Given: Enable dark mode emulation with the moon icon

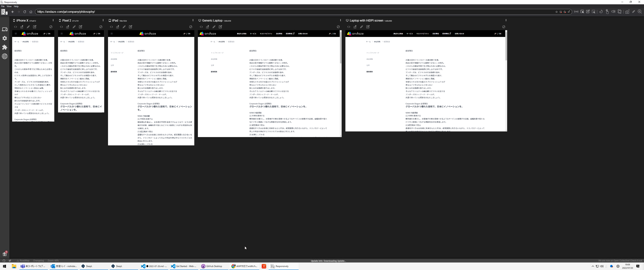Looking at the screenshot, I should point(601,11).
